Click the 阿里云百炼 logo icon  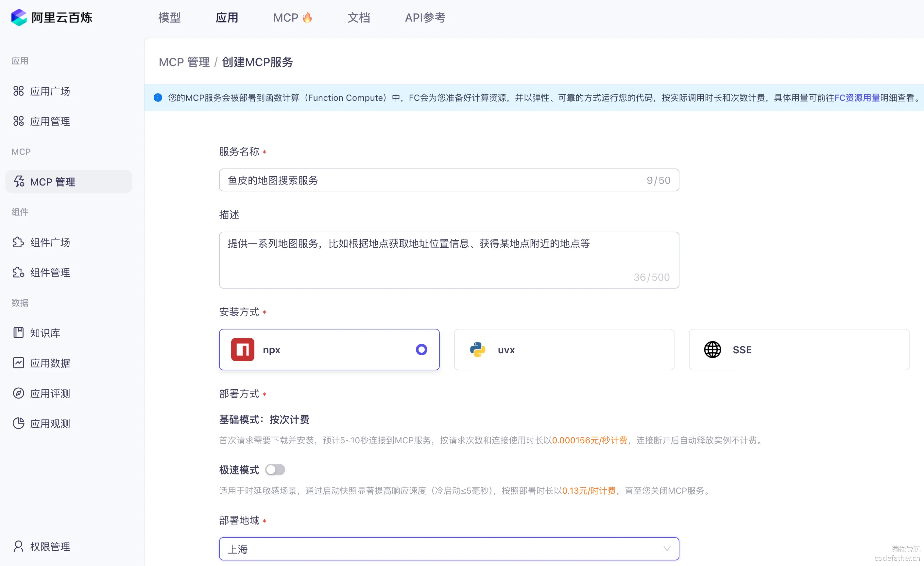[x=19, y=17]
